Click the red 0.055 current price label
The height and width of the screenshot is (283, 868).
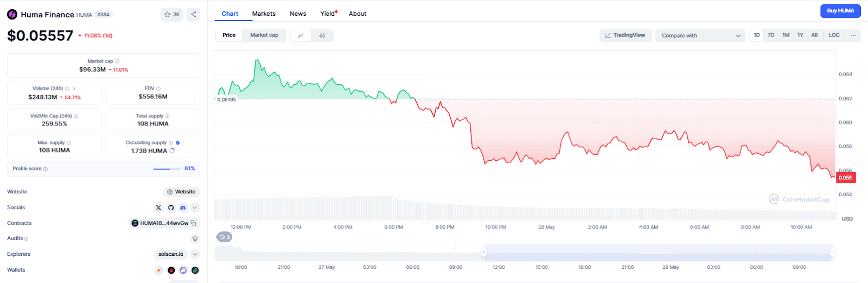[846, 178]
